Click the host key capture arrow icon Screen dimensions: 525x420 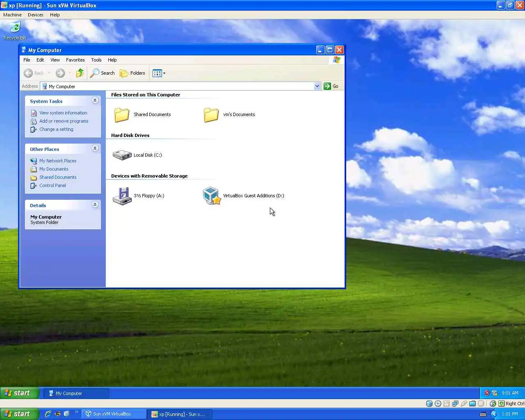pyautogui.click(x=501, y=404)
